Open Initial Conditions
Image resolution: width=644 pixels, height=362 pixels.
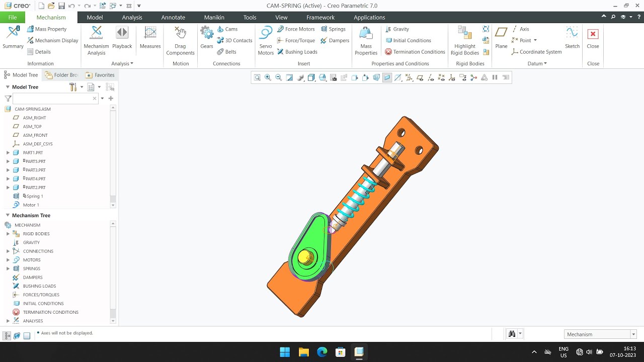point(408,40)
